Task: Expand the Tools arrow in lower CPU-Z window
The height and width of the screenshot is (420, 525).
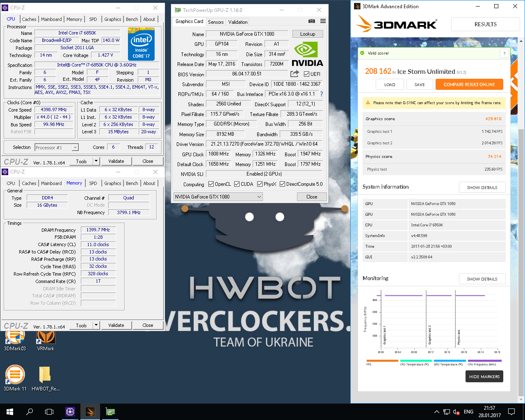Action: click(x=96, y=325)
